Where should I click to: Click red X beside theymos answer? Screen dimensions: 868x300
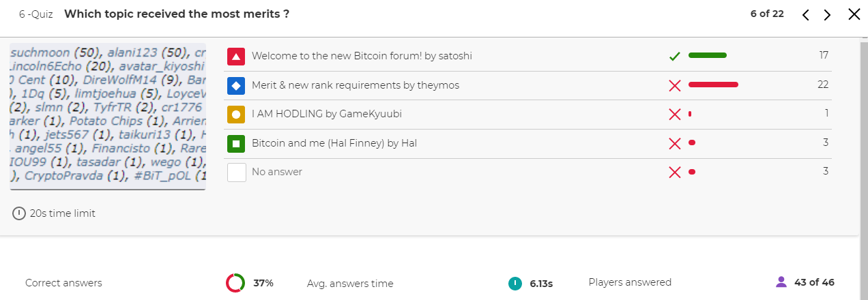pyautogui.click(x=675, y=85)
